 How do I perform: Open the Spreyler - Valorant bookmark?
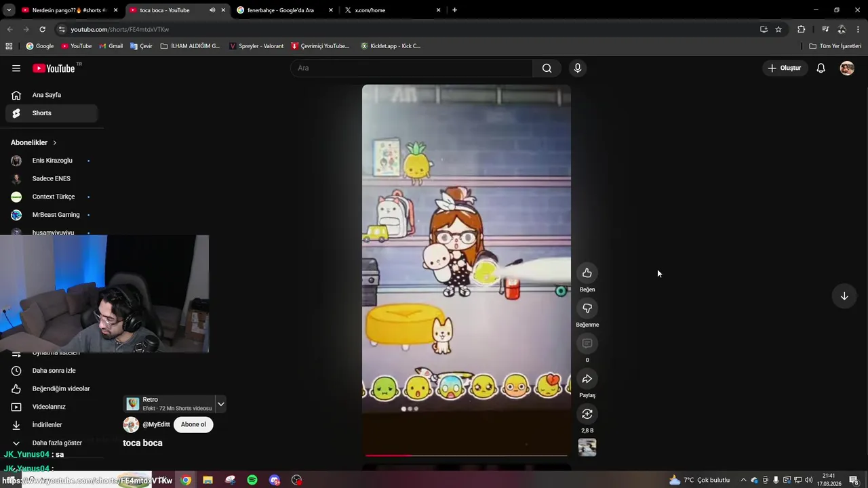click(x=256, y=46)
